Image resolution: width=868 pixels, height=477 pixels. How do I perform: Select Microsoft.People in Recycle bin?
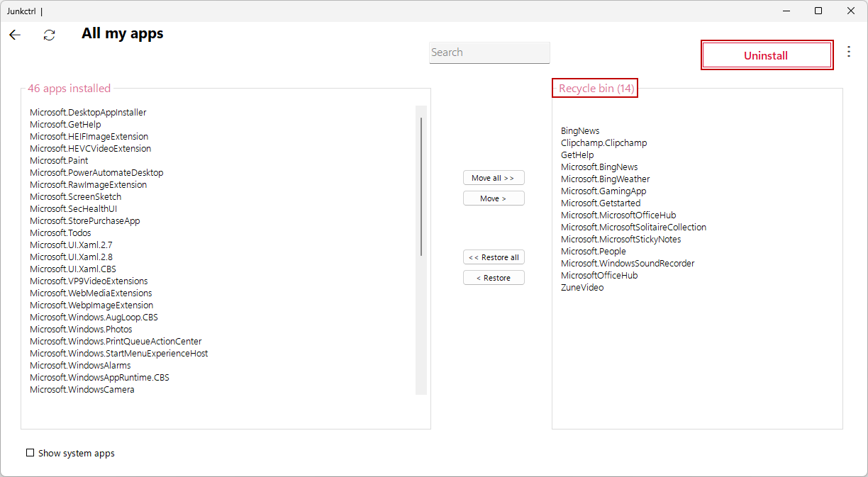tap(594, 252)
